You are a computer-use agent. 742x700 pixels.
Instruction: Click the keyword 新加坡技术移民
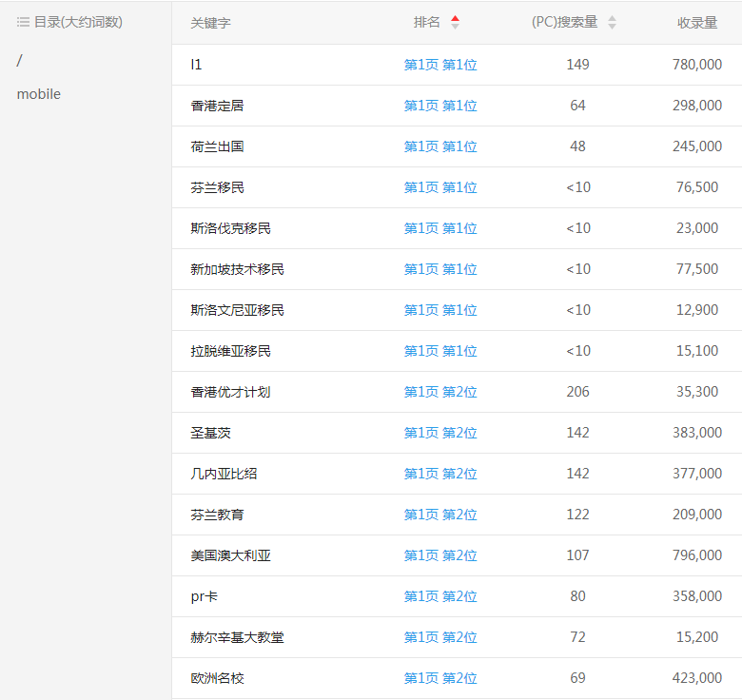pyautogui.click(x=237, y=269)
